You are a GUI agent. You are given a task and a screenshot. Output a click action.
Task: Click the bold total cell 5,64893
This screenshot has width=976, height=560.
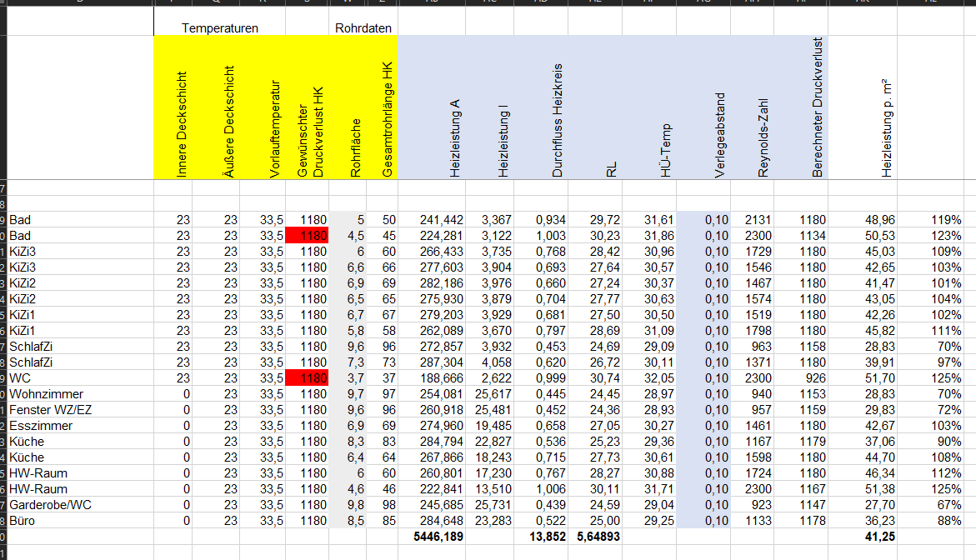coord(596,537)
